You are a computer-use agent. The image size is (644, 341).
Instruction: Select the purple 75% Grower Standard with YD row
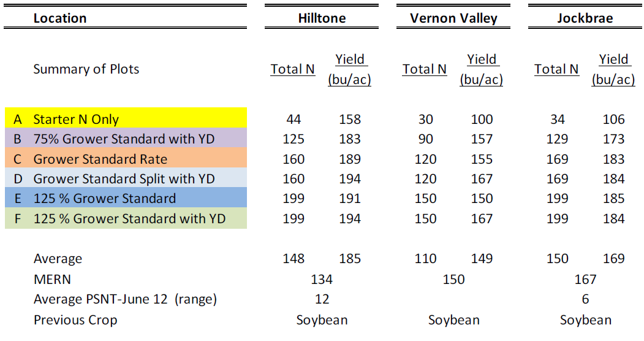(124, 139)
